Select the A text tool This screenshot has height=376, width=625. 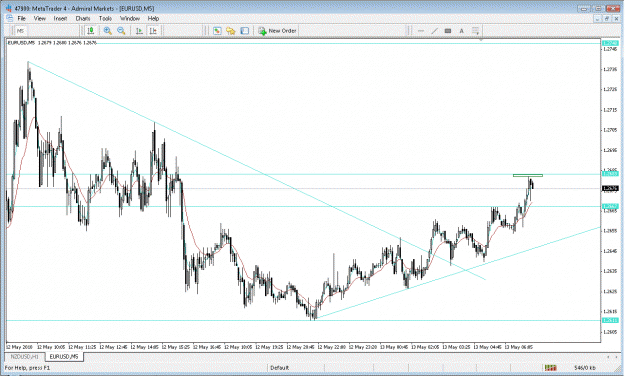coord(462,31)
